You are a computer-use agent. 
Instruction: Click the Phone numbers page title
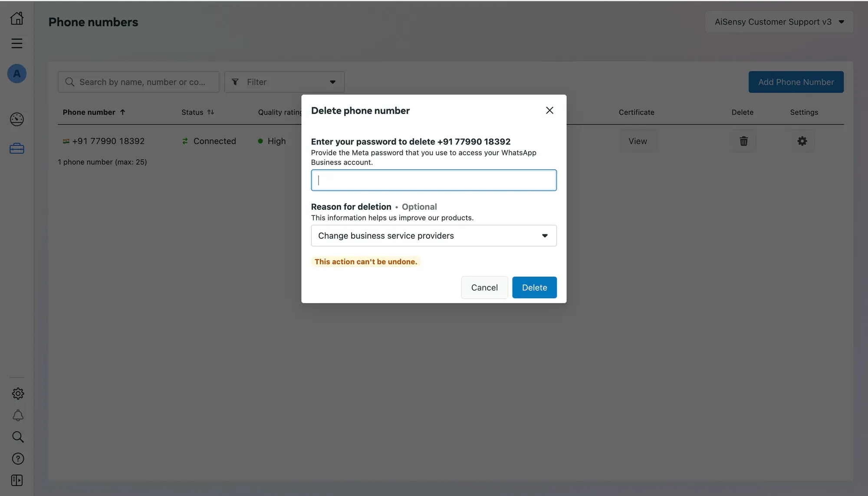coord(93,22)
